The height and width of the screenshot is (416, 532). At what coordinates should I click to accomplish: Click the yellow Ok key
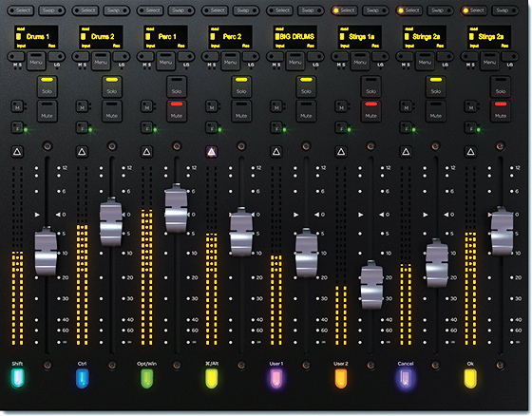[x=470, y=378]
